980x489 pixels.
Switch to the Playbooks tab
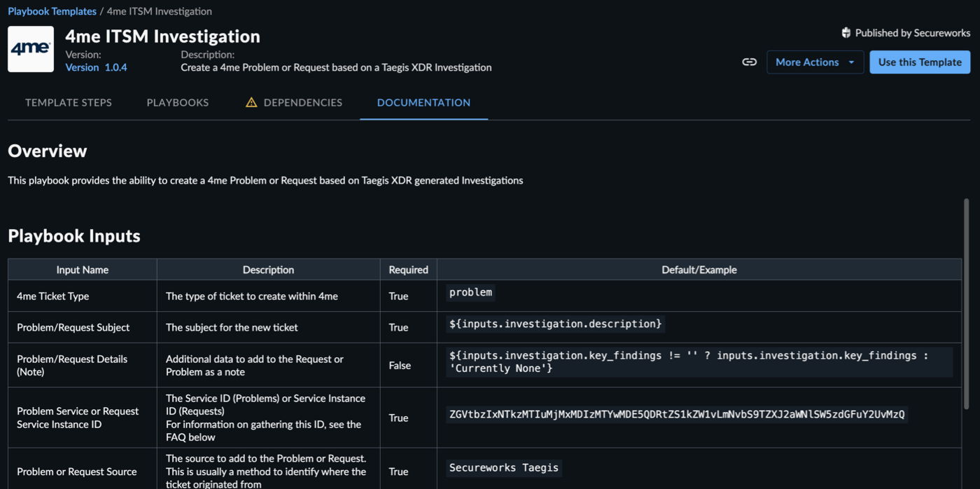pyautogui.click(x=178, y=102)
